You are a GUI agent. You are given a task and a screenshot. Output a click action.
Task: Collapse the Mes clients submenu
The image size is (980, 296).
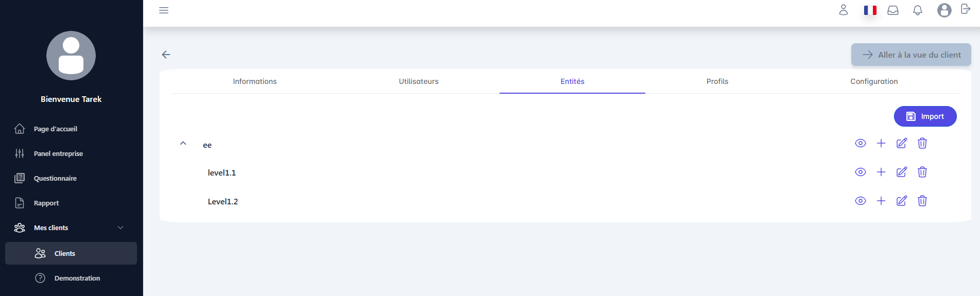(121, 228)
